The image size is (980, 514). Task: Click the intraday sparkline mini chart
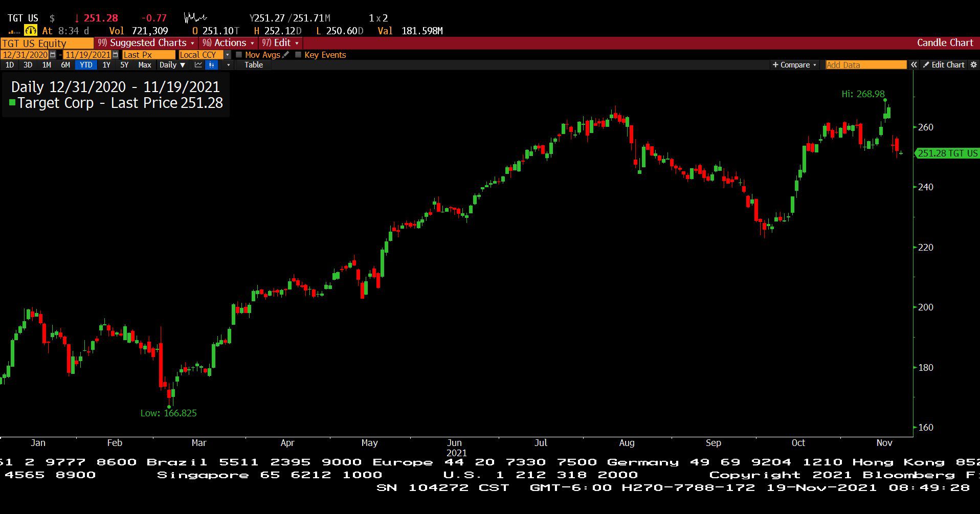pos(195,18)
